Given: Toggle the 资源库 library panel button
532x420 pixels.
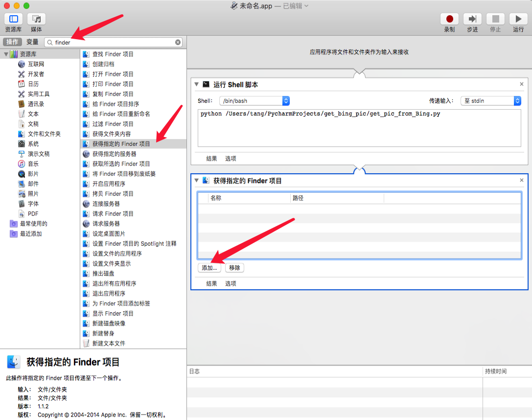Looking at the screenshot, I should (x=14, y=19).
